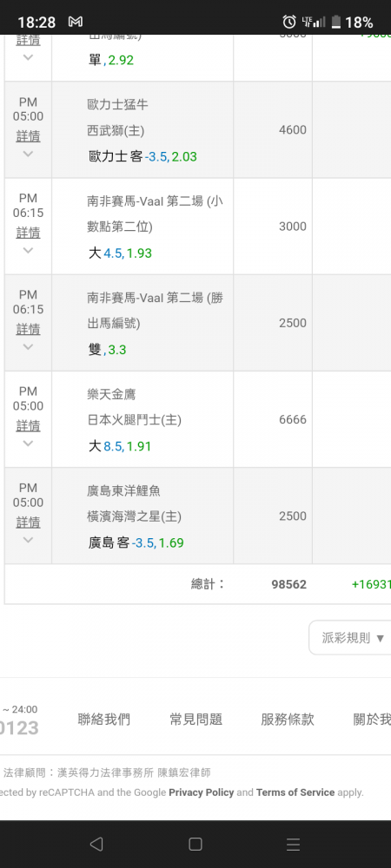Tap the Gmail notification icon in status bar
391x868 pixels.
76,22
